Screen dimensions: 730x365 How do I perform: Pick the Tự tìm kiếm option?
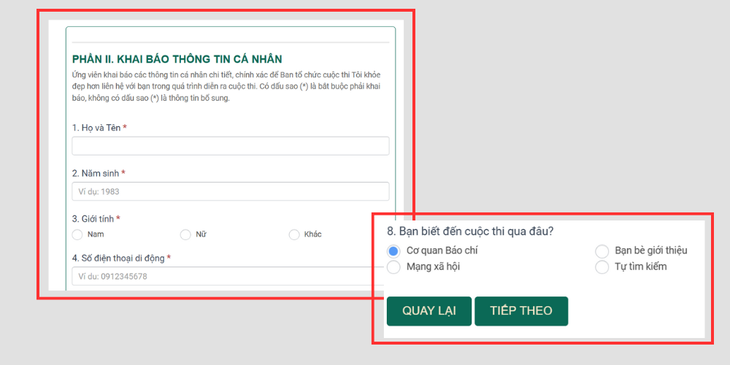click(602, 267)
